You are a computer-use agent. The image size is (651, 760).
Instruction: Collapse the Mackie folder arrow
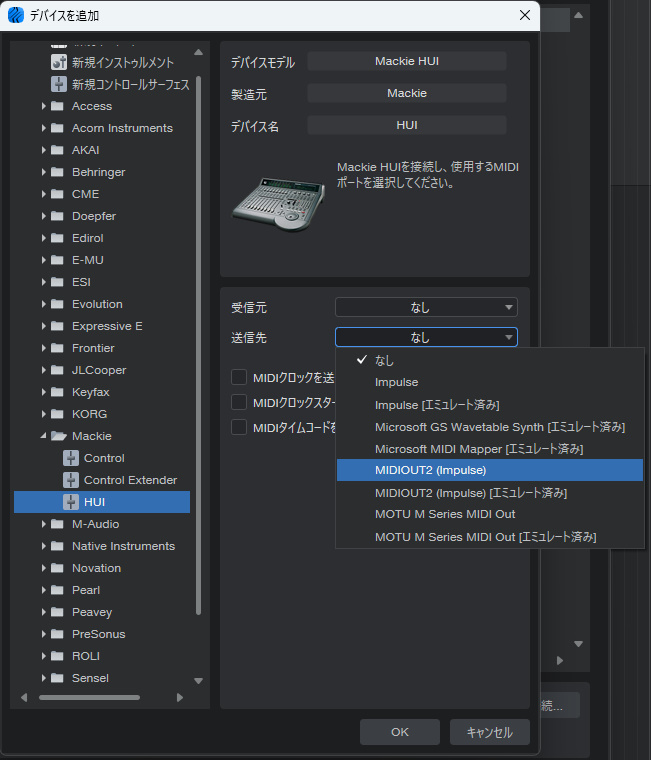coord(44,436)
